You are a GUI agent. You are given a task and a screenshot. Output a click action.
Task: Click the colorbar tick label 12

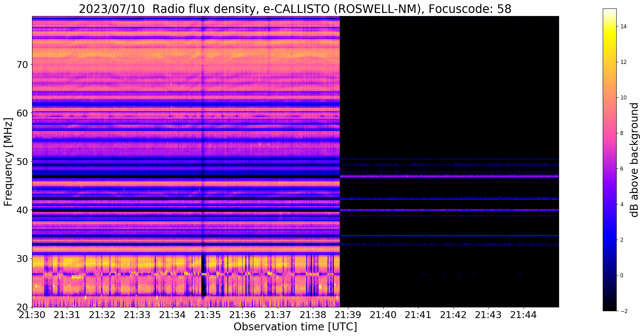tap(623, 62)
